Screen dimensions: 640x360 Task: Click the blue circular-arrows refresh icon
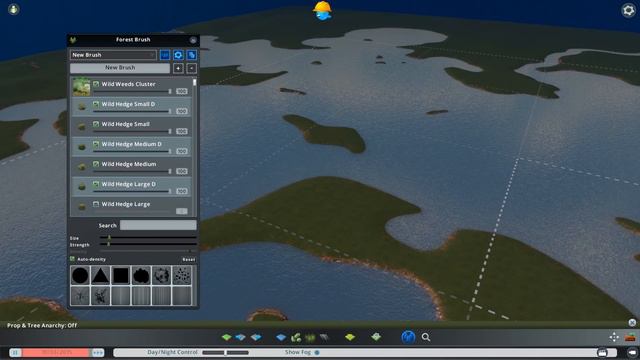click(178, 55)
